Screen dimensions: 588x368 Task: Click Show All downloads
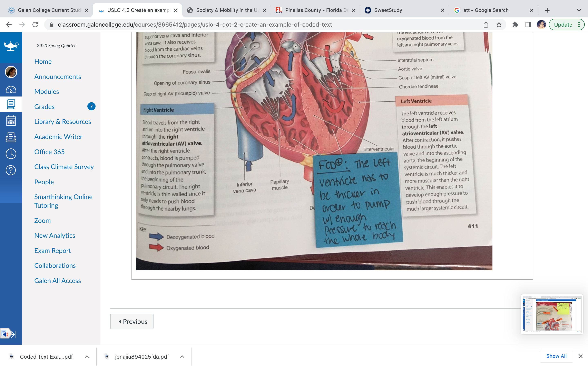tap(556, 356)
